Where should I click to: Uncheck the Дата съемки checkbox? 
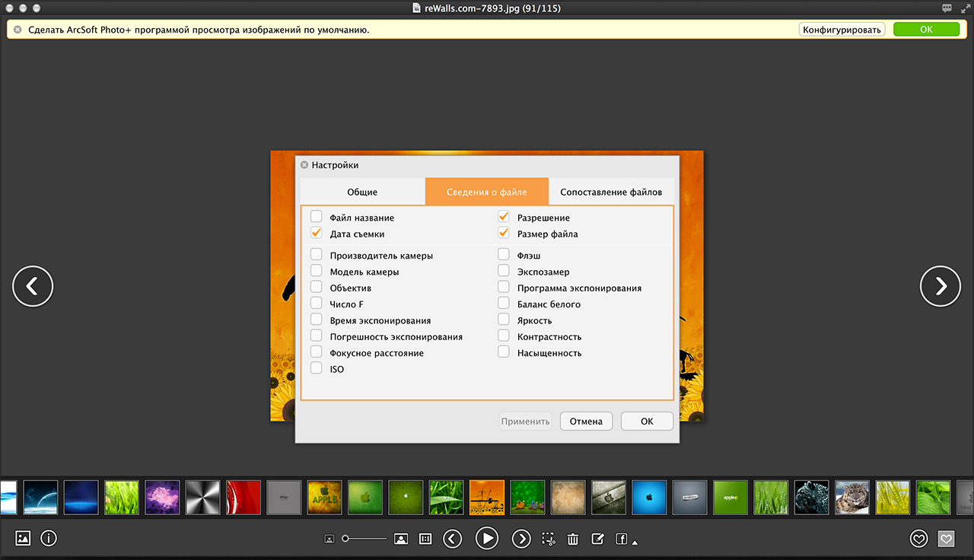(x=317, y=233)
